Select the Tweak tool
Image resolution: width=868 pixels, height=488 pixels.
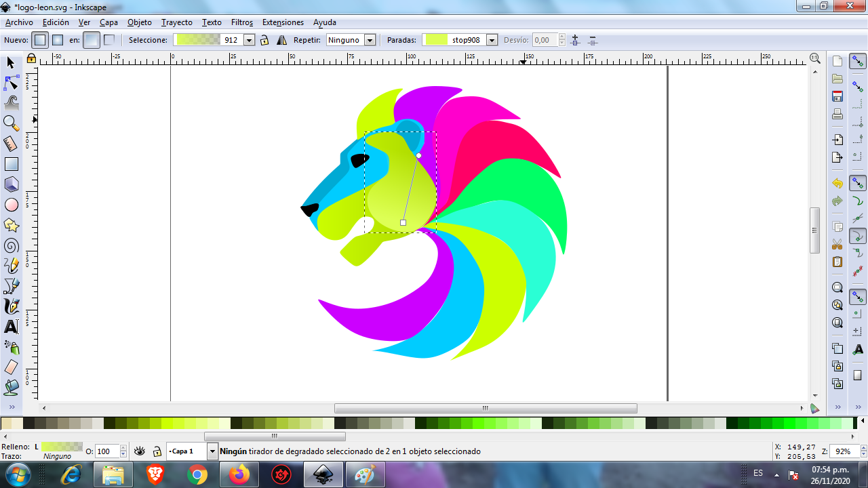(x=11, y=103)
